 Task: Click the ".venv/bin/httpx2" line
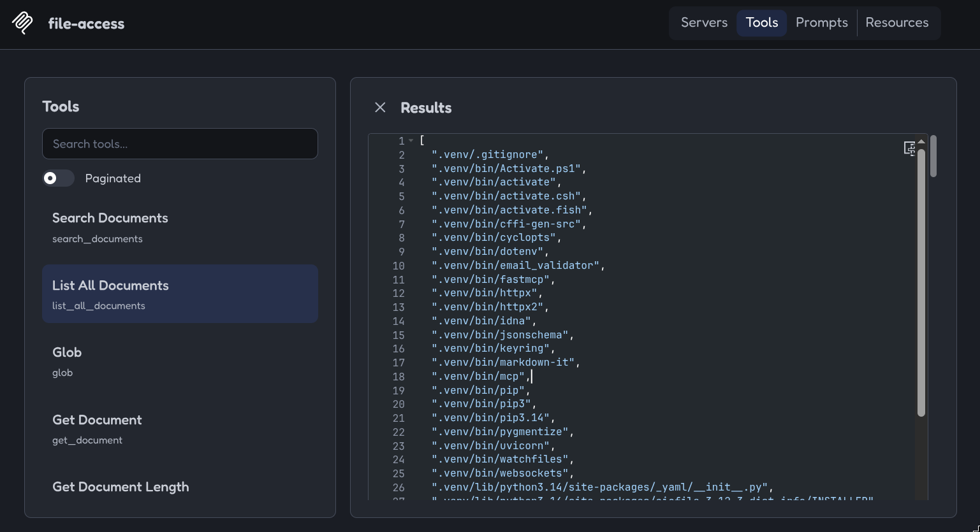490,307
